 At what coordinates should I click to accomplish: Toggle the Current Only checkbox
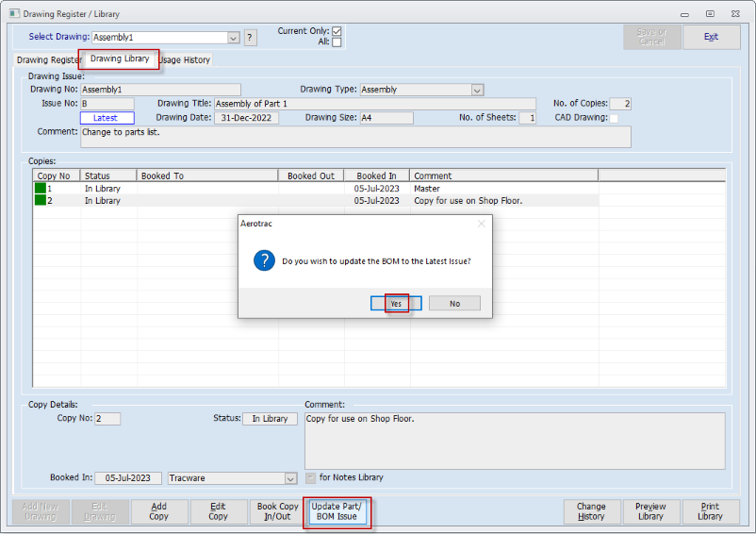(x=337, y=31)
